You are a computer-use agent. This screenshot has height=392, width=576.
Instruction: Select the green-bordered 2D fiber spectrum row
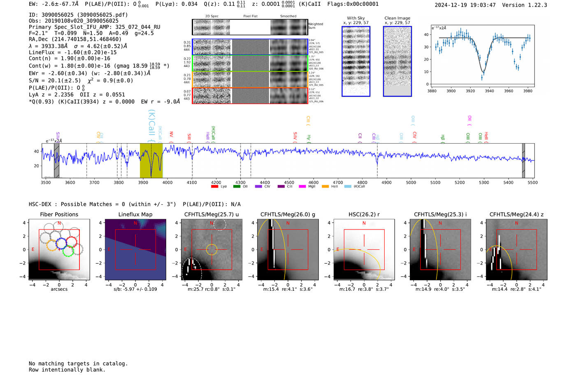pos(250,63)
